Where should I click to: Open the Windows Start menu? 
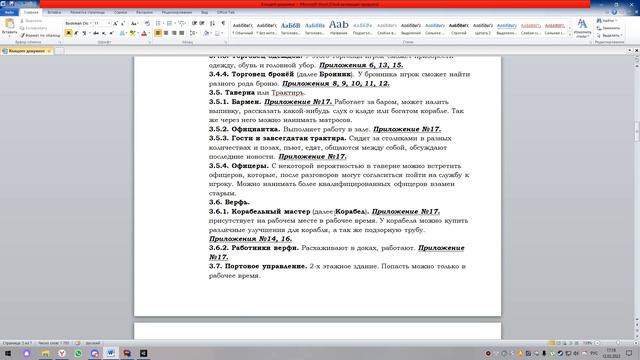tap(8, 353)
